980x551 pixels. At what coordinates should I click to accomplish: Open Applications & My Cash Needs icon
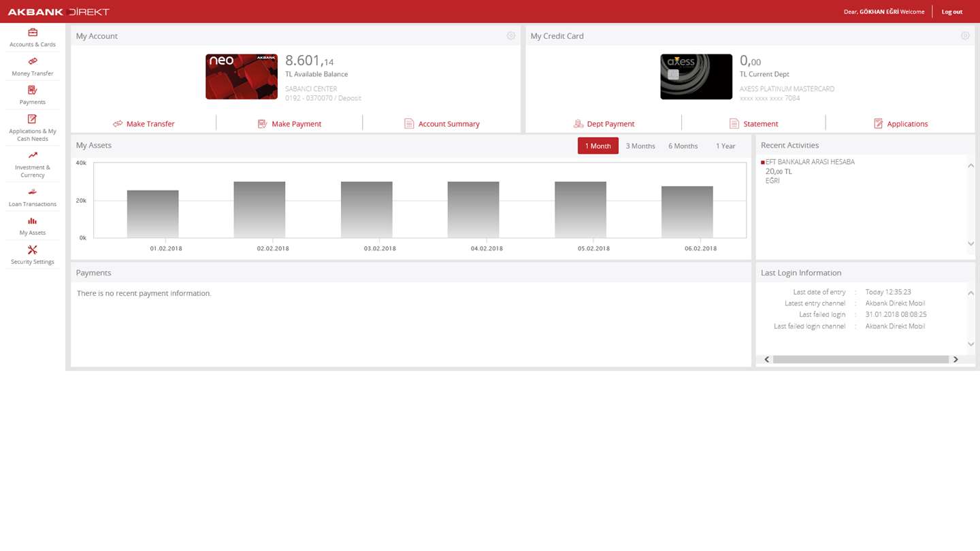[x=33, y=119]
